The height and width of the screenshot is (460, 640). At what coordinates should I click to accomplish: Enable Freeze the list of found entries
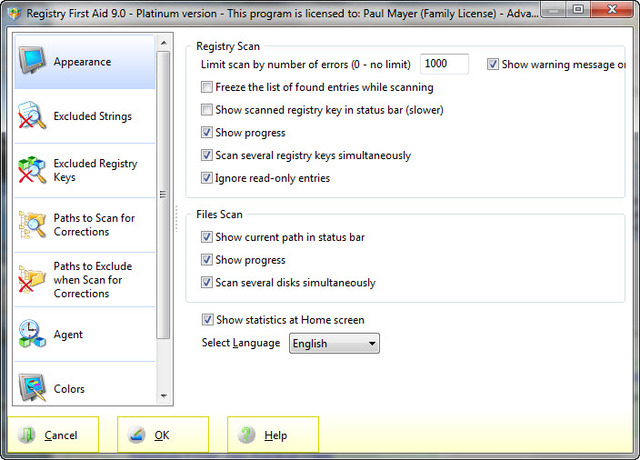point(207,87)
